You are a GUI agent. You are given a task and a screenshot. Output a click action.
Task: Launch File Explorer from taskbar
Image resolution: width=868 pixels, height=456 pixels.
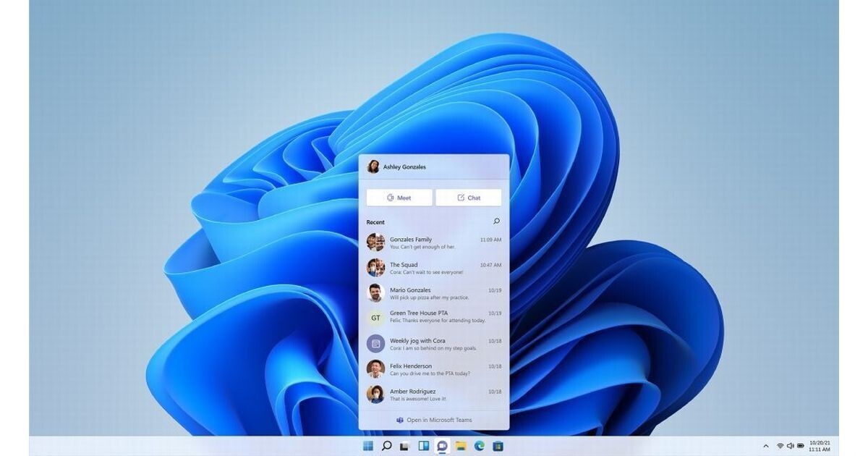461,446
